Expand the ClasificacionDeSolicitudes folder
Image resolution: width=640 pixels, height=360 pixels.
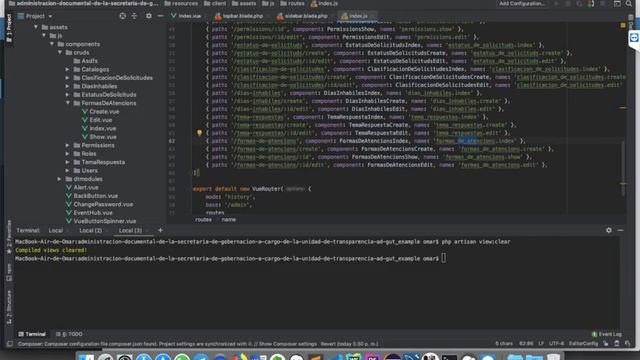(x=68, y=78)
